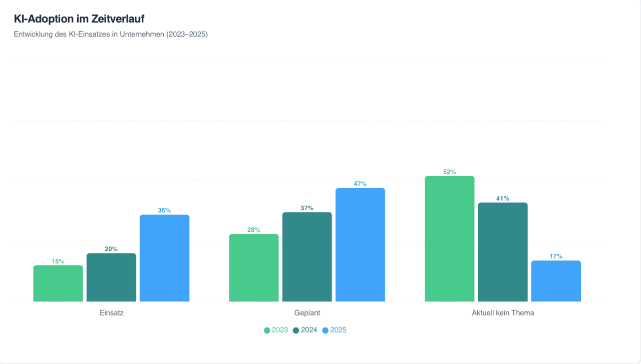Select the 2024 Geplant bar at 37%
The height and width of the screenshot is (364, 641).
coord(307,257)
